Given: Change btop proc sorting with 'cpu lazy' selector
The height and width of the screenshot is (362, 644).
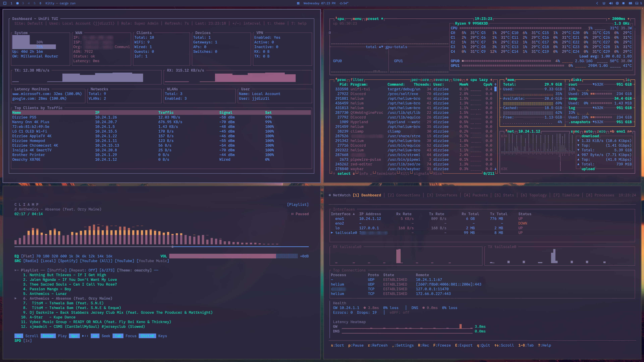Looking at the screenshot, I should (x=479, y=80).
